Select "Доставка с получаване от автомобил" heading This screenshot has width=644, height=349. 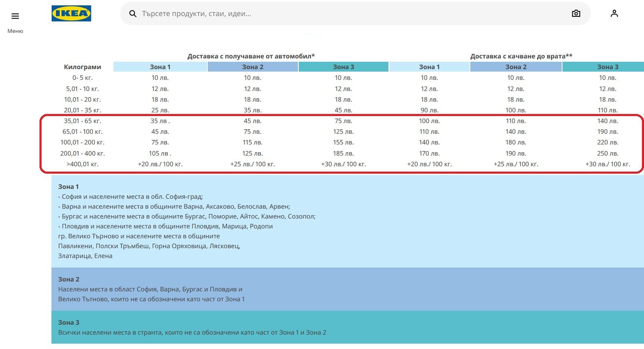coord(251,56)
